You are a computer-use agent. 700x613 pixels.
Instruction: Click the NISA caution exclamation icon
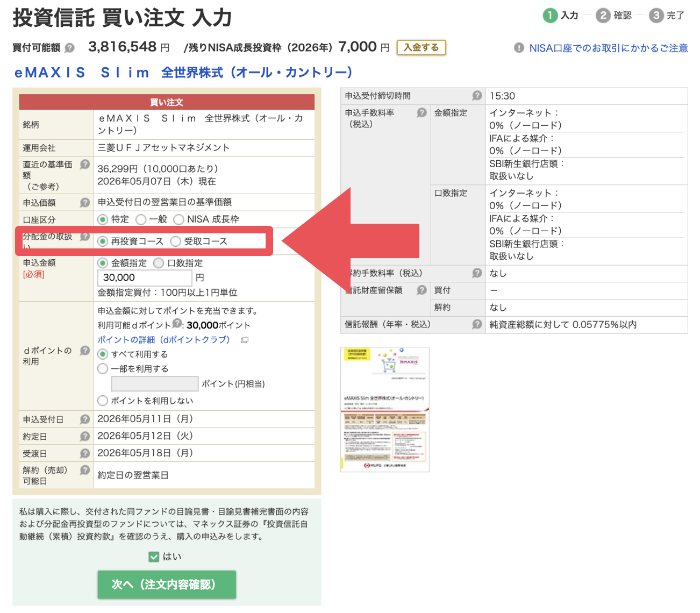[519, 48]
